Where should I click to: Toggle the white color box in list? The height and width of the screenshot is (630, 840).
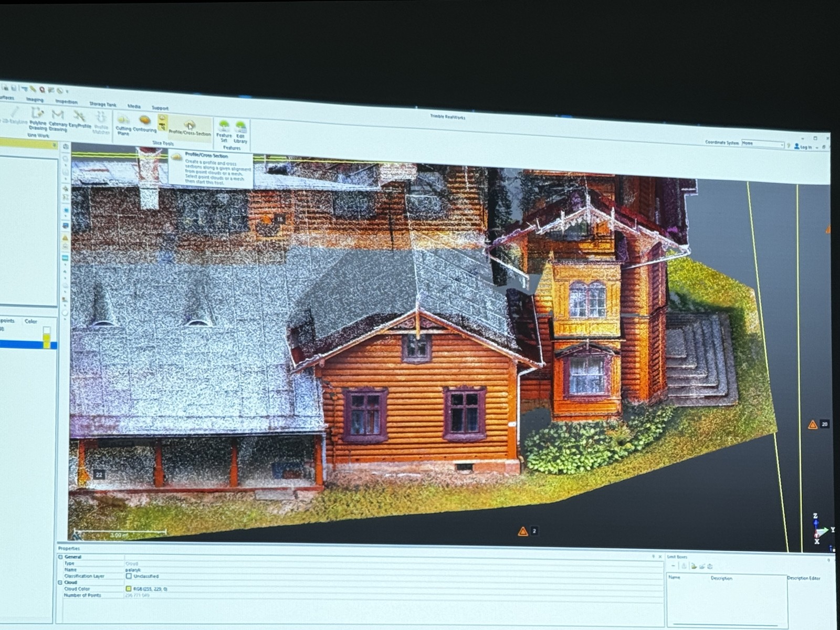coord(47,331)
